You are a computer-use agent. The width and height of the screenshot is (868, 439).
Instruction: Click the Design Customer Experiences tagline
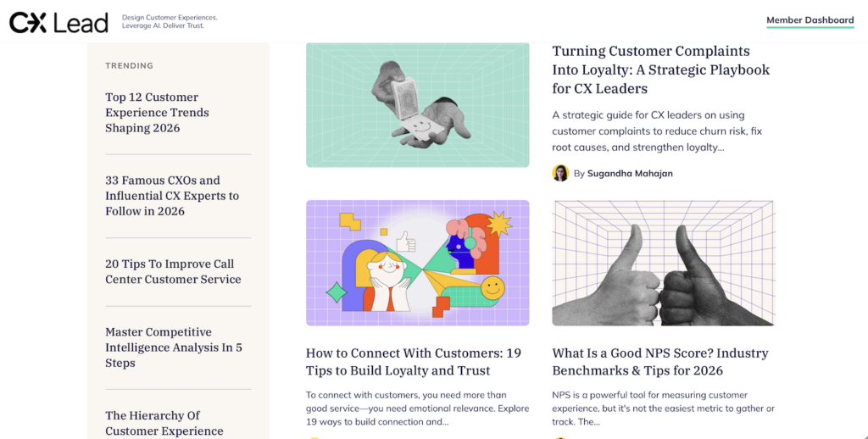pyautogui.click(x=170, y=21)
